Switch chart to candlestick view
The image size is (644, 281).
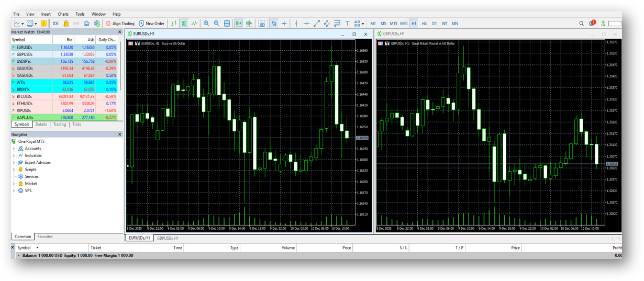tap(184, 24)
